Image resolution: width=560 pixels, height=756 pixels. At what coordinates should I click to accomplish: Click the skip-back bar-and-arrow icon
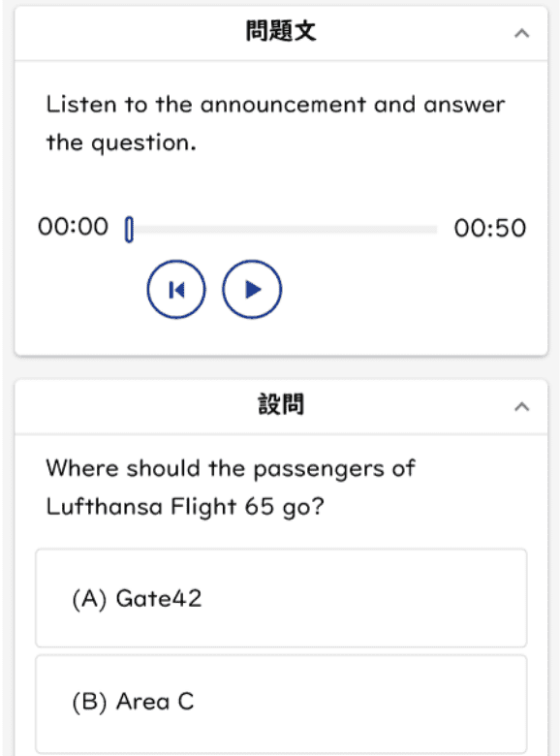point(176,290)
